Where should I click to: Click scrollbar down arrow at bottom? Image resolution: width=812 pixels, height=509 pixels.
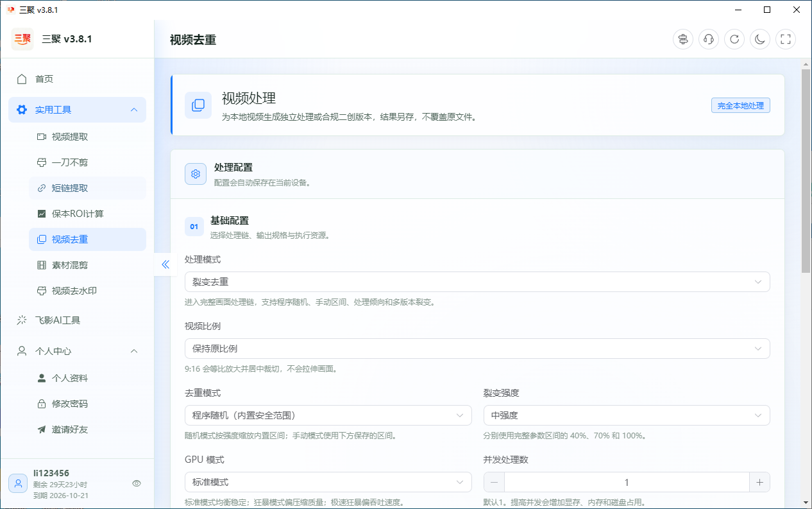pos(806,503)
